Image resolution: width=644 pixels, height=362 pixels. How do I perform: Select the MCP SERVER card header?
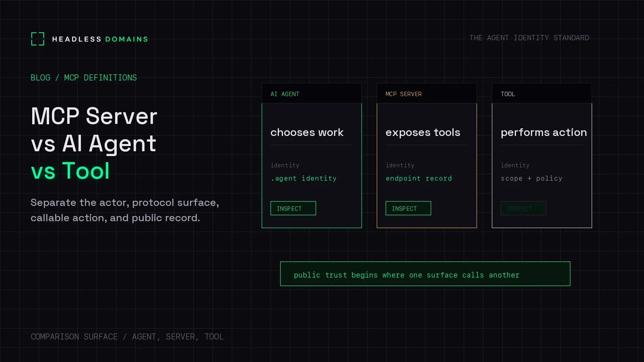point(427,93)
